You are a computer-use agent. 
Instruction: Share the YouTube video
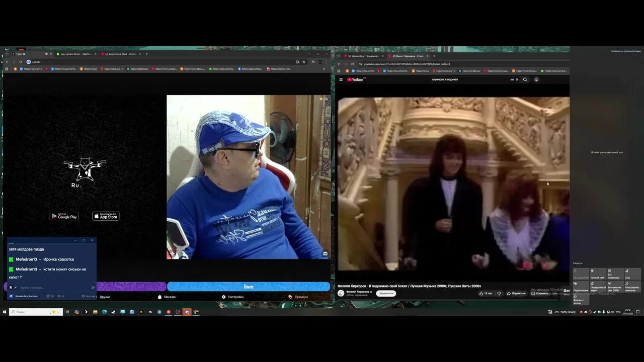pos(516,293)
